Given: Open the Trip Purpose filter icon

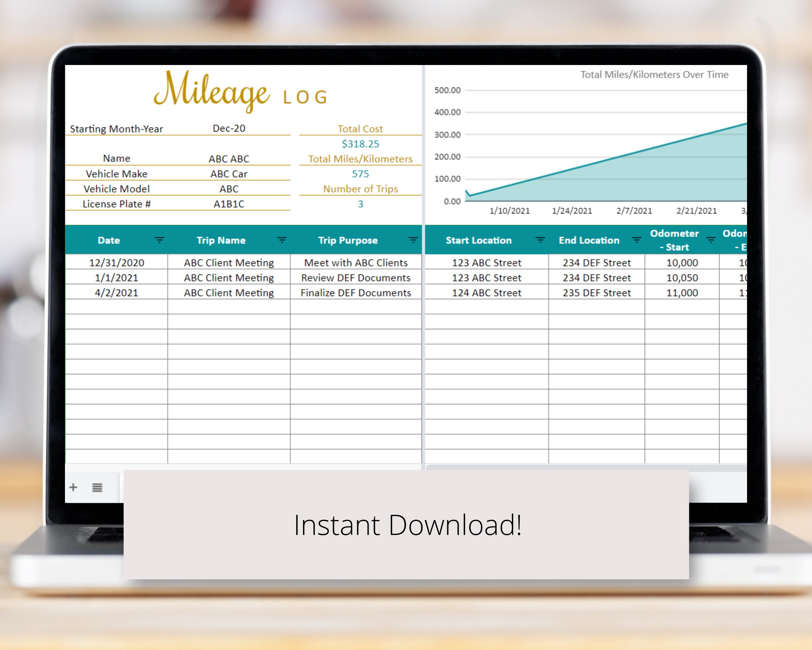Looking at the screenshot, I should 413,240.
